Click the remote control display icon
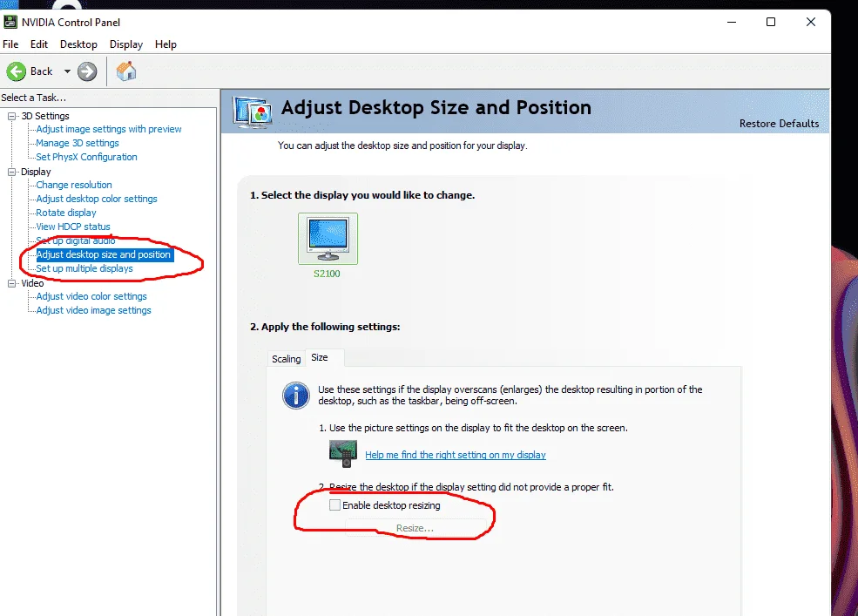Screen dimensions: 858x616 (343, 453)
